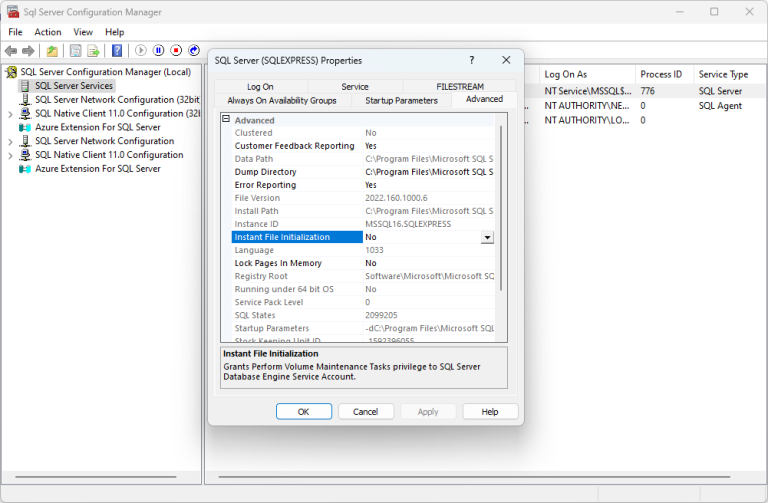Click the Cancel button

[x=366, y=411]
